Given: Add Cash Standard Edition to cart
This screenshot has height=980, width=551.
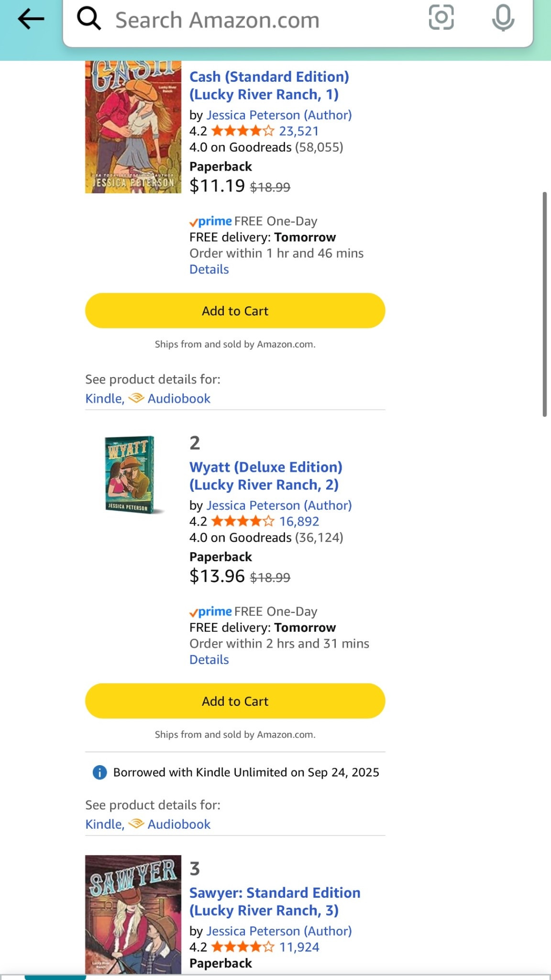Looking at the screenshot, I should [235, 311].
